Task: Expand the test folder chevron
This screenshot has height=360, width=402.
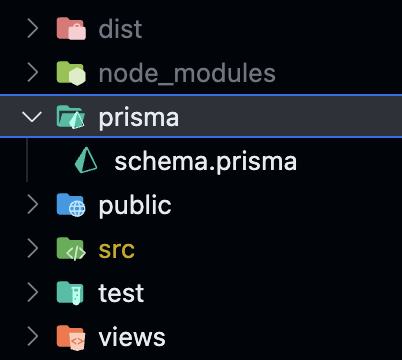Action: point(33,293)
